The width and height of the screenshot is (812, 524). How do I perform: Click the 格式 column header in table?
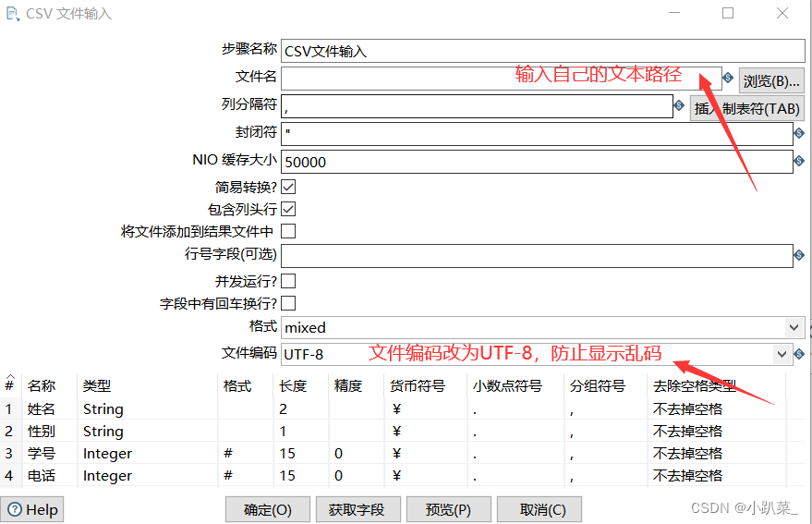(245, 385)
